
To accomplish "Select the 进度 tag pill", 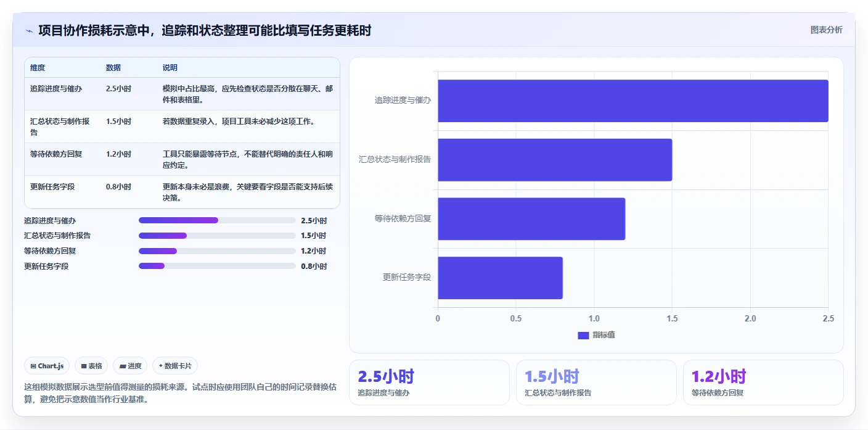I will [x=130, y=366].
